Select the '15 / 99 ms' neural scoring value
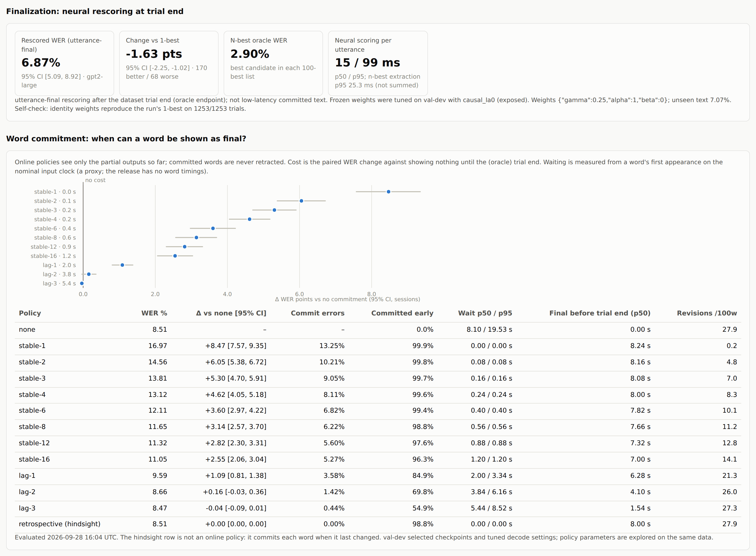The width and height of the screenshot is (756, 556). pos(367,63)
